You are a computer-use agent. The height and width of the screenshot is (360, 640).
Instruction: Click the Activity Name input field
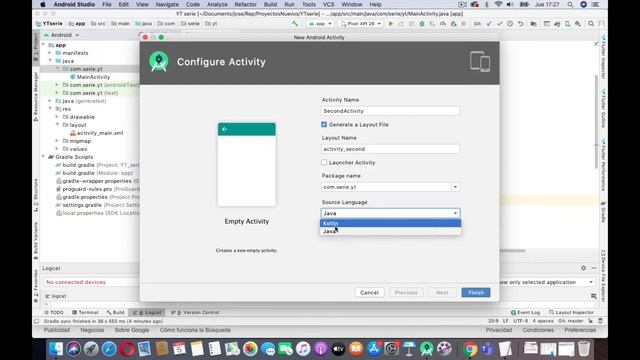[x=390, y=111]
